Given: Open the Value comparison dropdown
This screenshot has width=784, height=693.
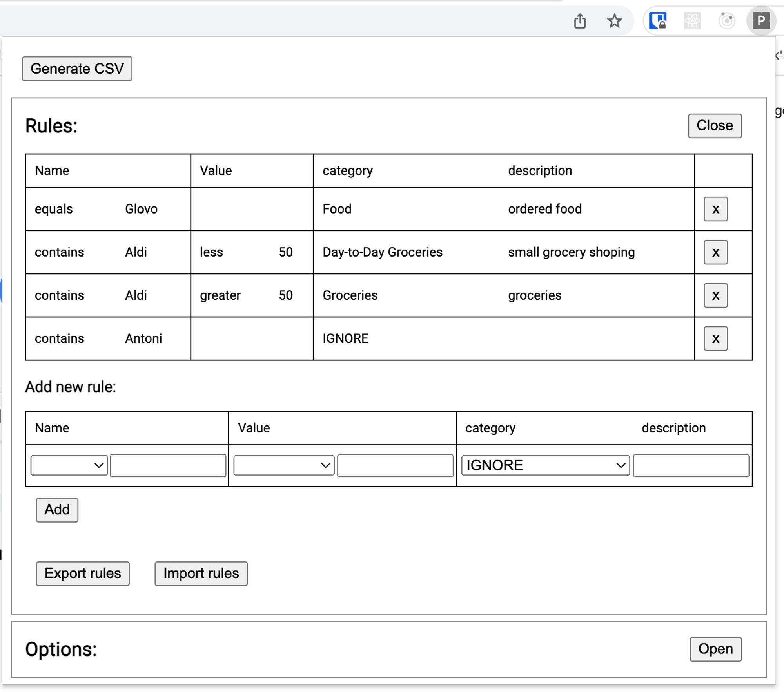Looking at the screenshot, I should click(284, 465).
